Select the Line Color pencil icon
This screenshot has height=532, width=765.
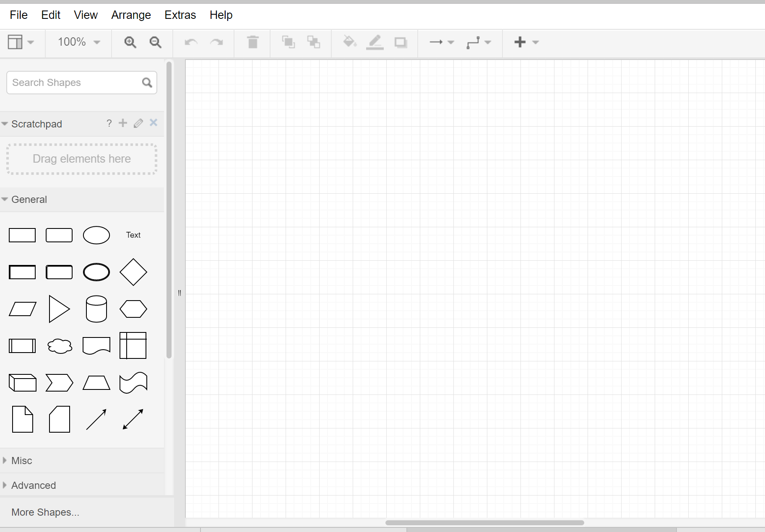(375, 42)
